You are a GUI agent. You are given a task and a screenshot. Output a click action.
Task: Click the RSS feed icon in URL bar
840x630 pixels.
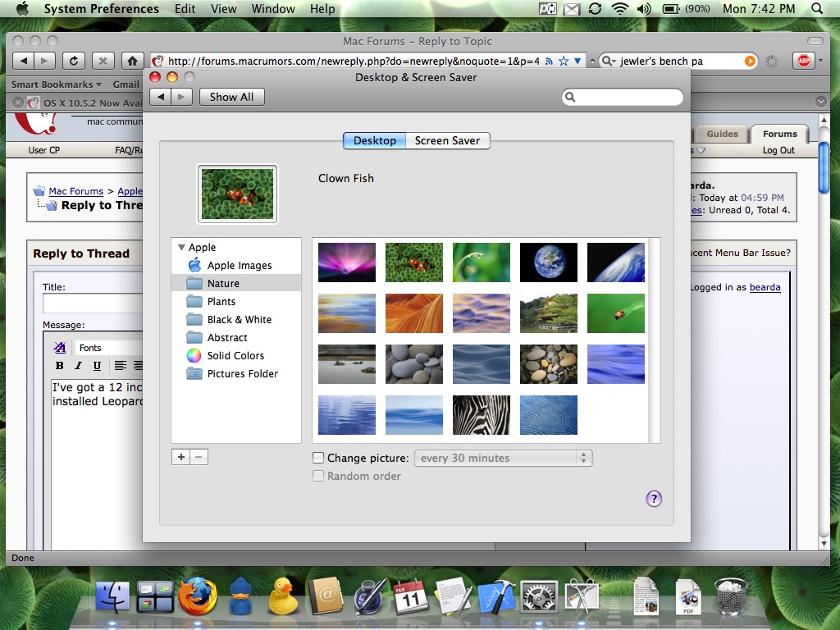[549, 61]
